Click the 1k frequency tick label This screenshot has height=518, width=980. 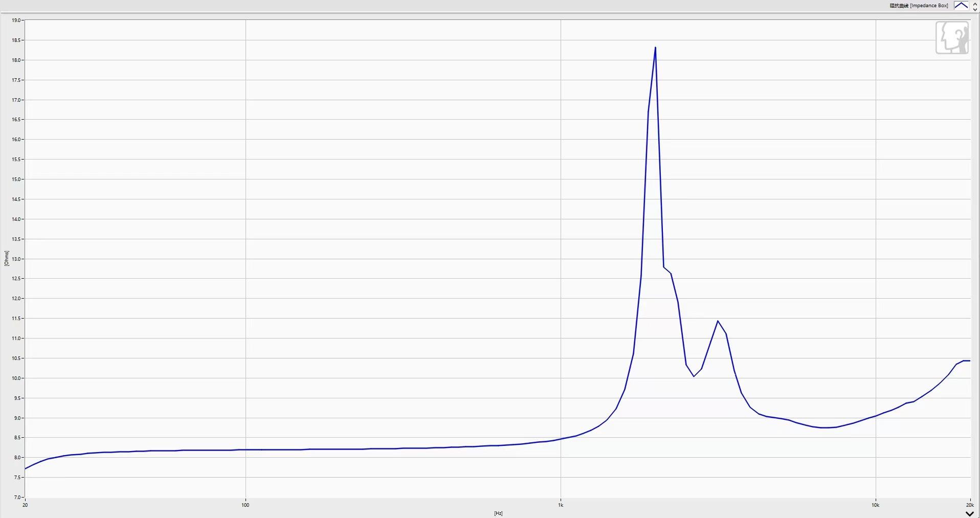pos(561,505)
